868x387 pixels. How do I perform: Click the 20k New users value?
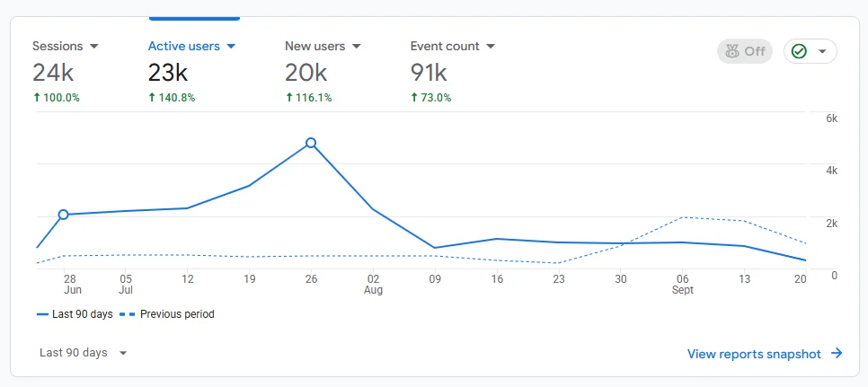click(306, 73)
